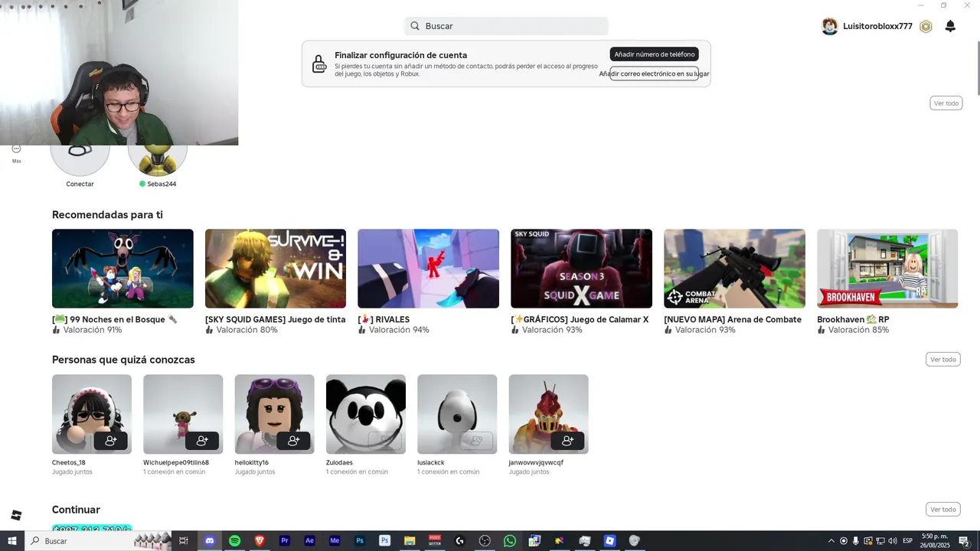
Task: Open GRÁFICOS Juego de Calamar X
Action: pos(581,269)
